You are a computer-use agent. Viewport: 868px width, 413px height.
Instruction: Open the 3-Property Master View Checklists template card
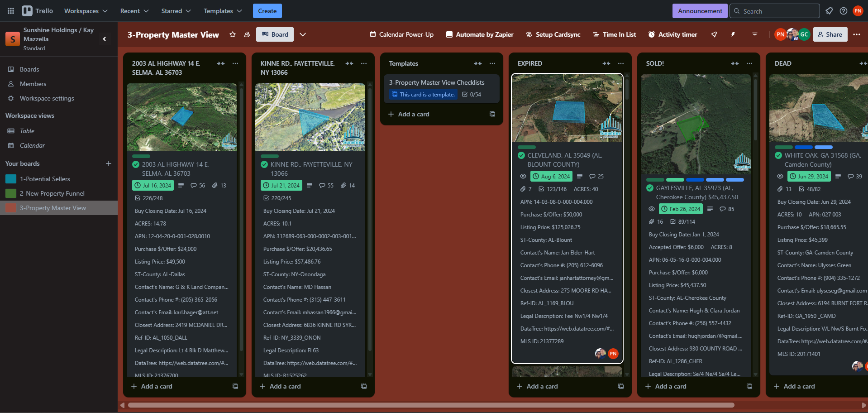442,89
